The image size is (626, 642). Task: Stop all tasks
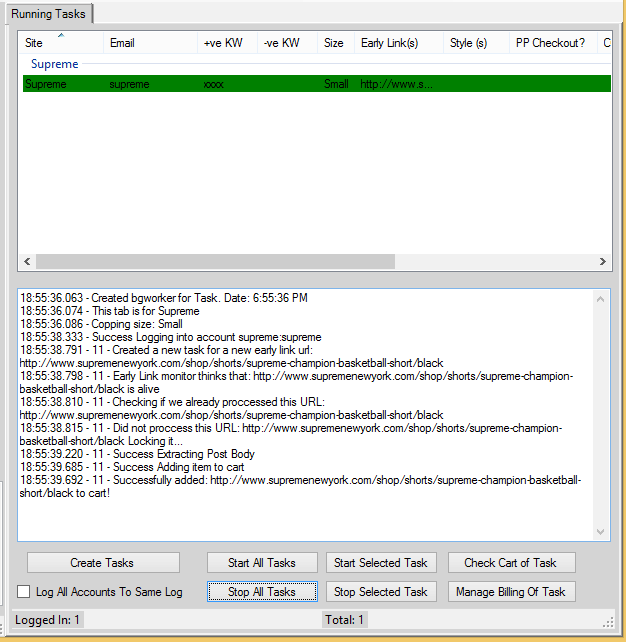coord(262,592)
